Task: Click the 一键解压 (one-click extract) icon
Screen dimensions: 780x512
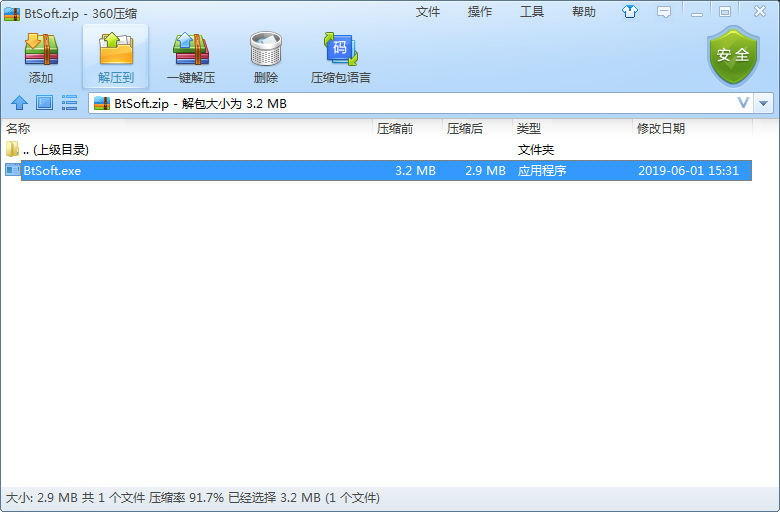Action: coord(191,49)
